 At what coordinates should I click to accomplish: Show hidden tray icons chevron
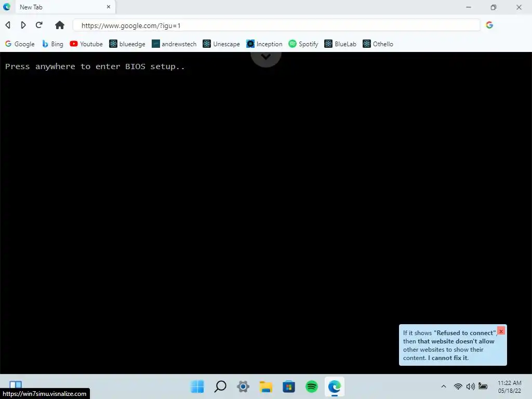pos(444,387)
